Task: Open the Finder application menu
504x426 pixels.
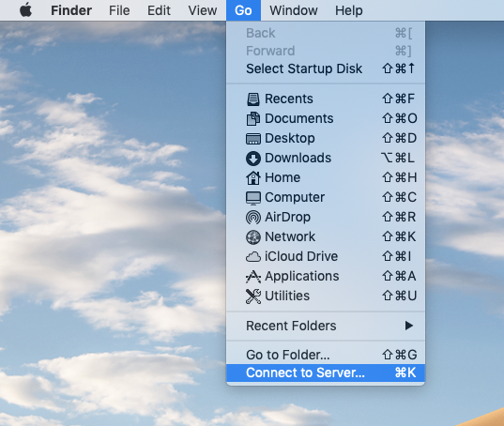Action: click(71, 10)
